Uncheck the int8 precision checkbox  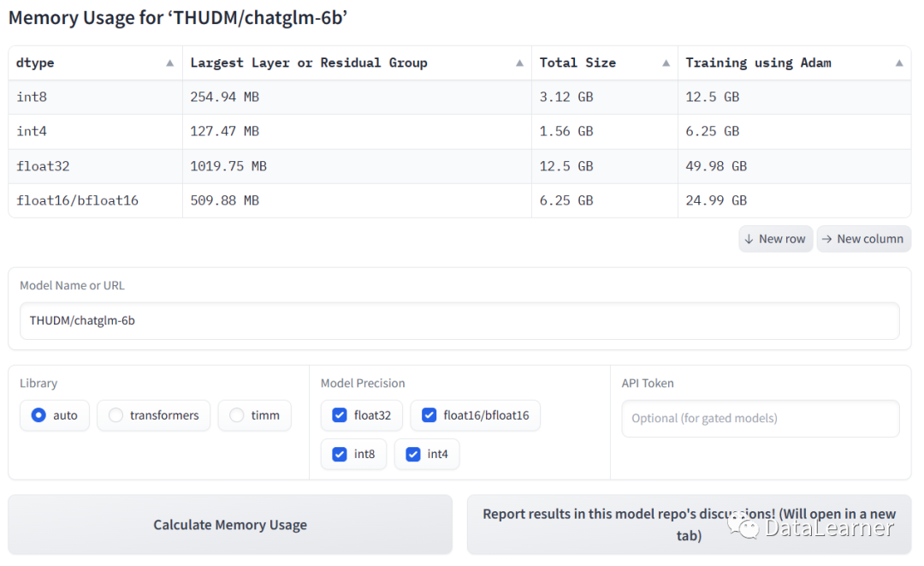click(340, 454)
